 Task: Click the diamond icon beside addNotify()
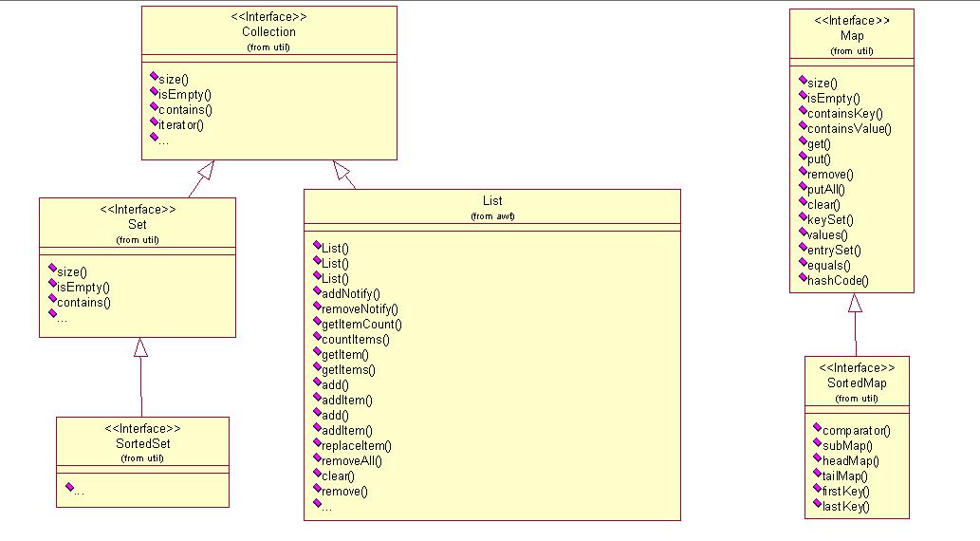click(317, 290)
